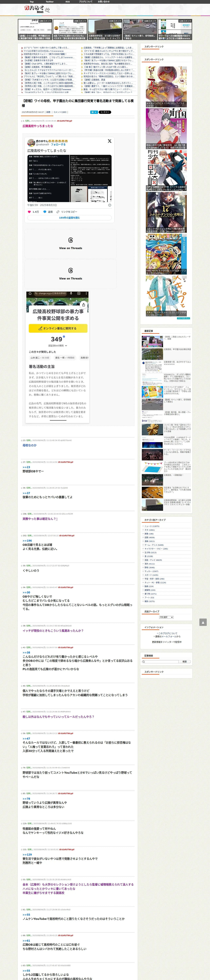Open 野球 (3046) category link
Viewport: 210px width, 980px height.
[x=149, y=567]
